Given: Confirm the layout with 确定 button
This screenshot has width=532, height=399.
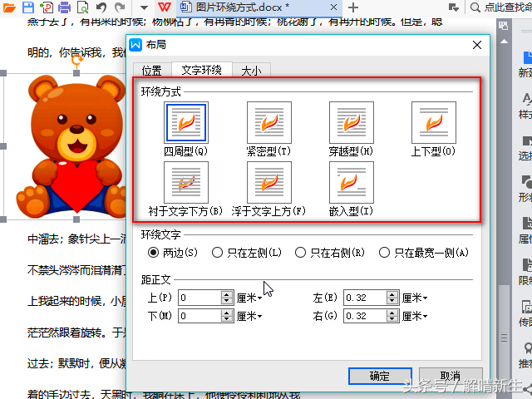Looking at the screenshot, I should pos(380,376).
